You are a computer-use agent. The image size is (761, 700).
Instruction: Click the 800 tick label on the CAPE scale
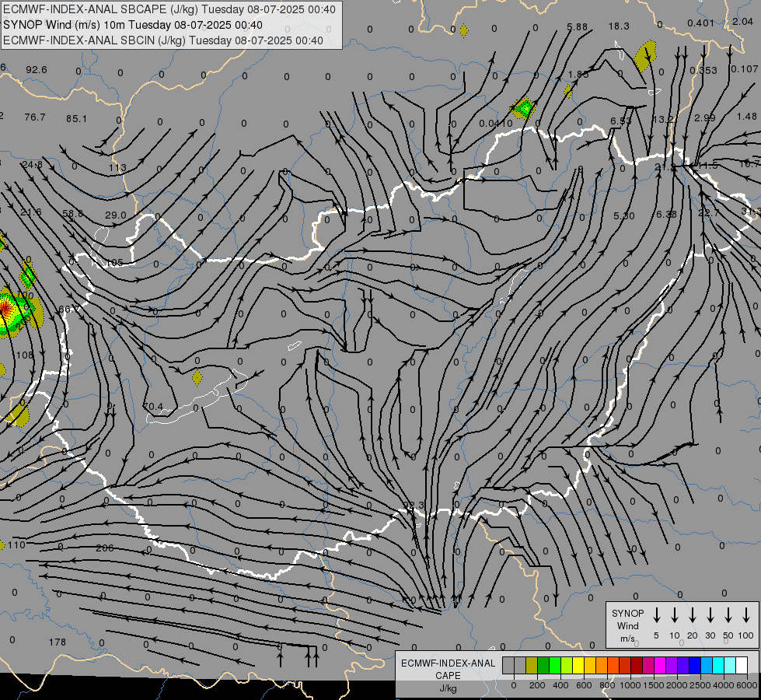pos(607,685)
